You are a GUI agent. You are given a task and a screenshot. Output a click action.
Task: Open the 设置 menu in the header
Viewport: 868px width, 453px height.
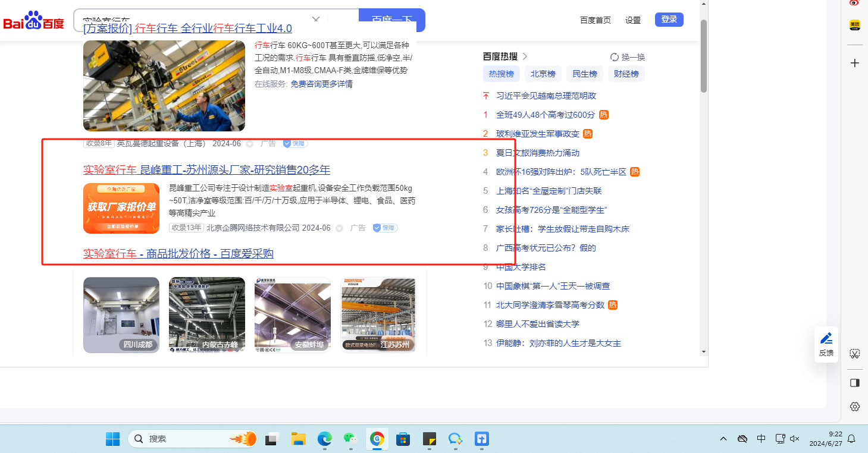[x=633, y=20]
